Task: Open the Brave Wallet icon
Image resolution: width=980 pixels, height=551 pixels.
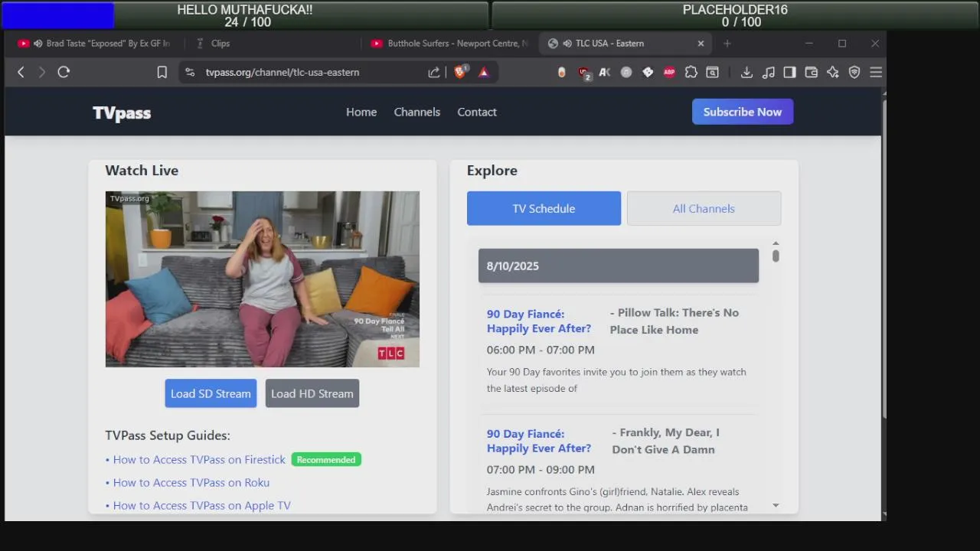Action: tap(812, 72)
